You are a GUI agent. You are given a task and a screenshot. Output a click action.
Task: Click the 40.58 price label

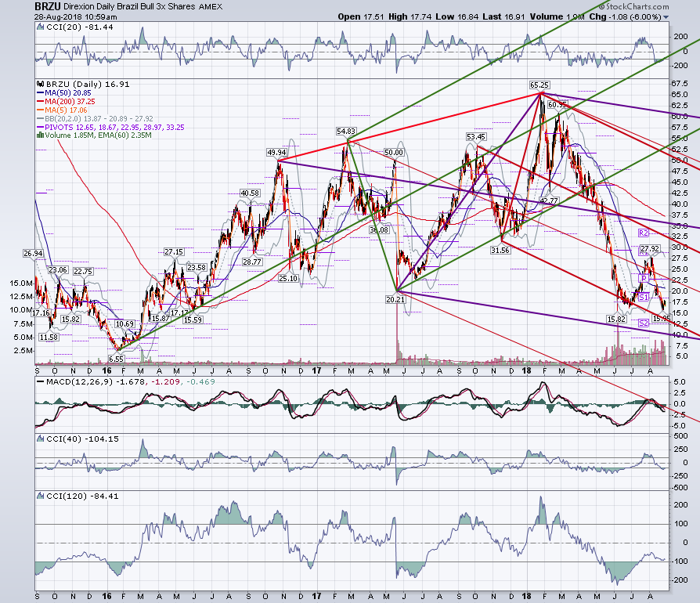(x=250, y=193)
